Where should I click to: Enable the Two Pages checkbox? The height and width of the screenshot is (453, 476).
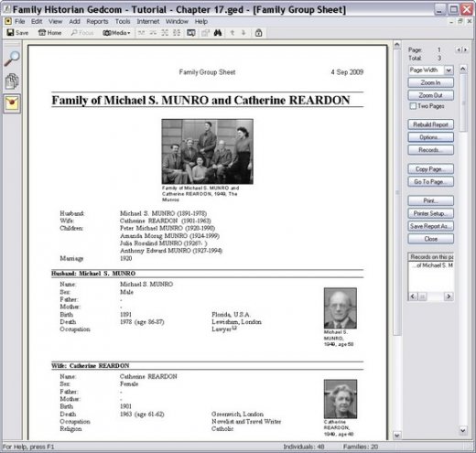[413, 106]
